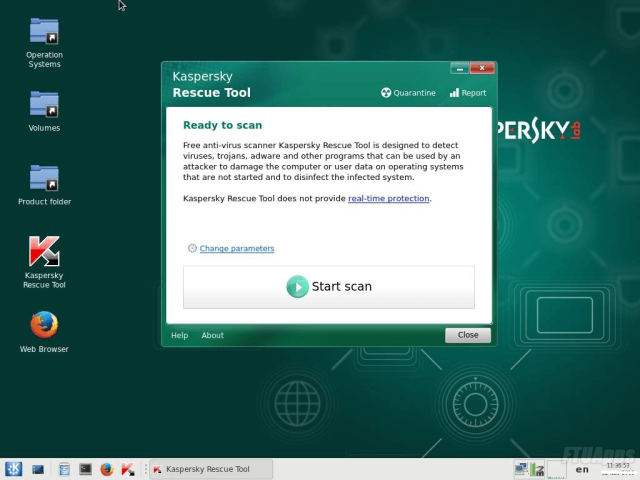The image size is (640, 480).
Task: Open the Volumes desktop folder
Action: 44,111
